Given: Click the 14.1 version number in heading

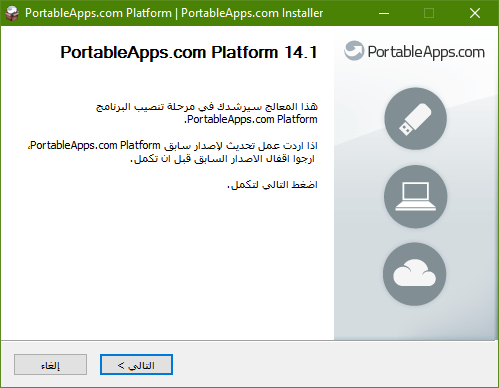Looking at the screenshot, I should click(301, 52).
